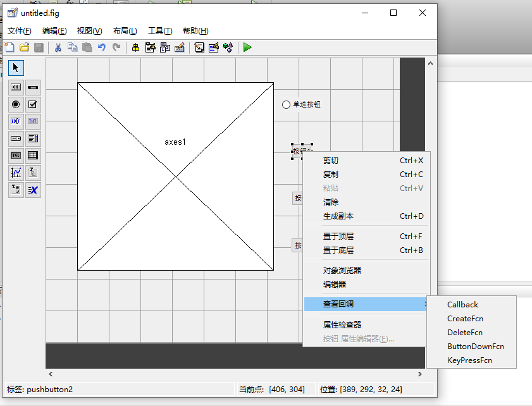Viewport: 532px width, 406px height.
Task: Click the horizontal scrollbar right arrow
Action: [420, 374]
